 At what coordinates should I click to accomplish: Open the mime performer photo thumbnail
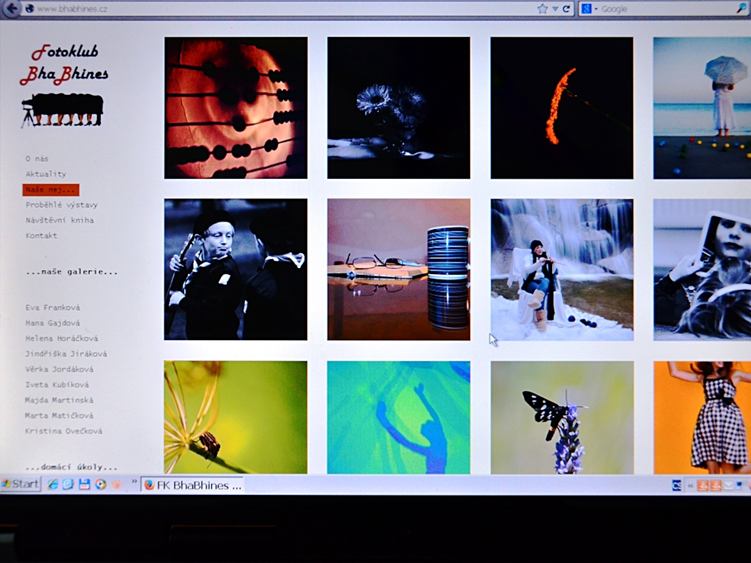(236, 269)
